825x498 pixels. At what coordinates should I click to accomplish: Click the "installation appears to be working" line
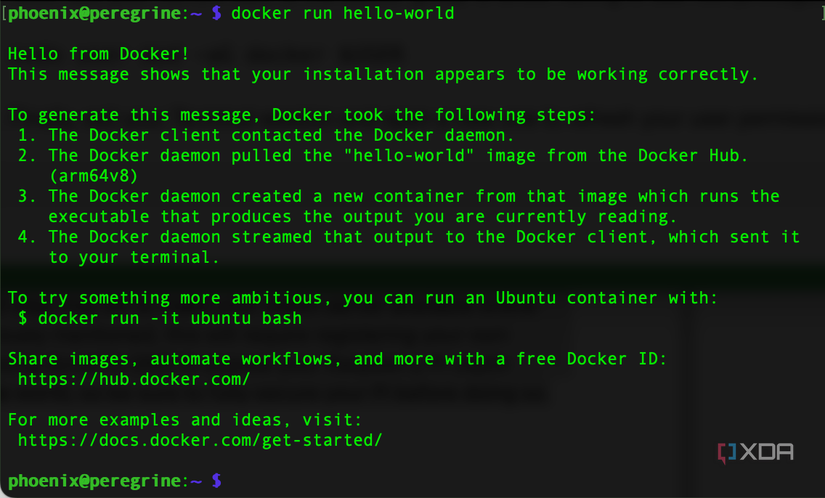click(383, 74)
